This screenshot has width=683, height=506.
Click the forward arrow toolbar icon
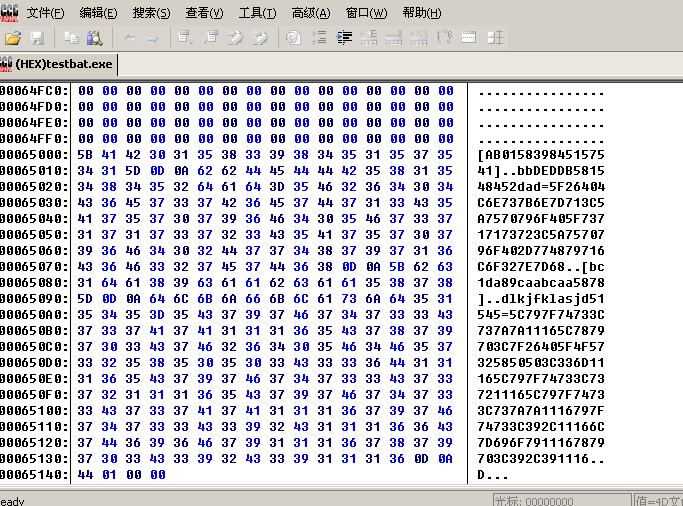(153, 38)
